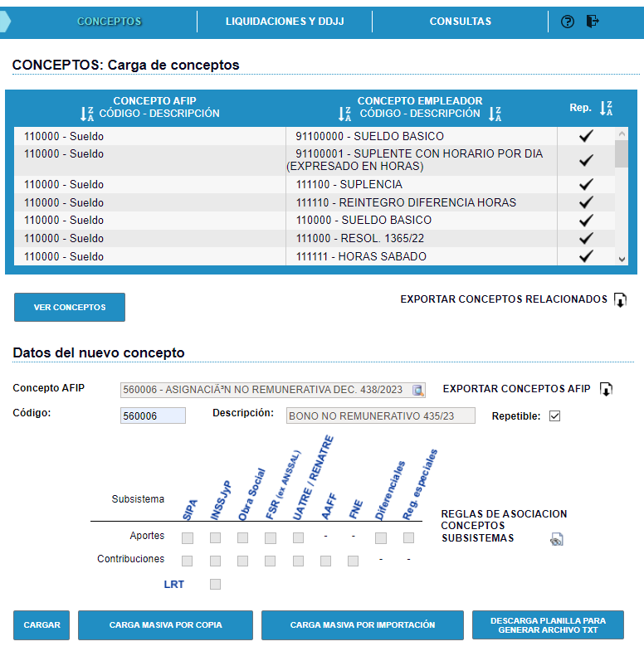Check the LRT checkbox
Screen dimensions: 644x656
point(215,584)
